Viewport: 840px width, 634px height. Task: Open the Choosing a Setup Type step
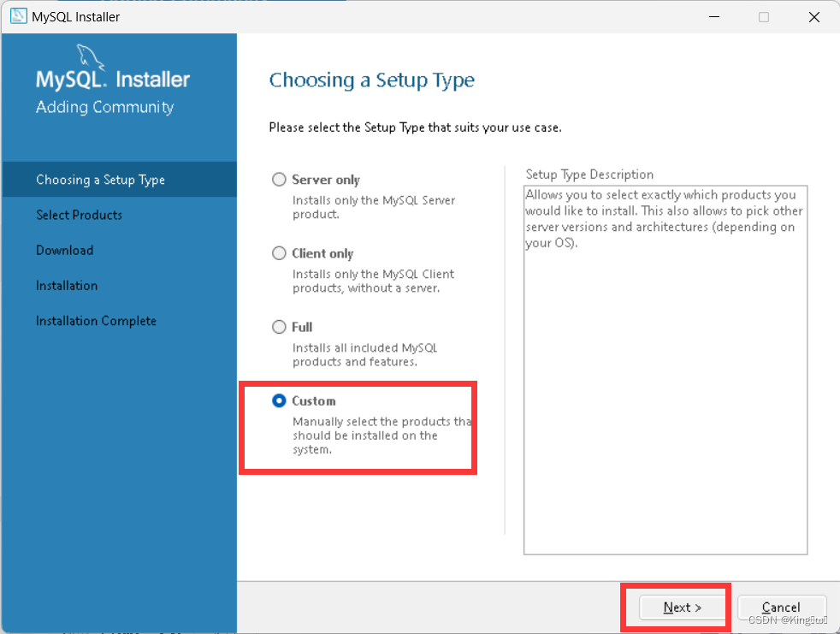120,180
